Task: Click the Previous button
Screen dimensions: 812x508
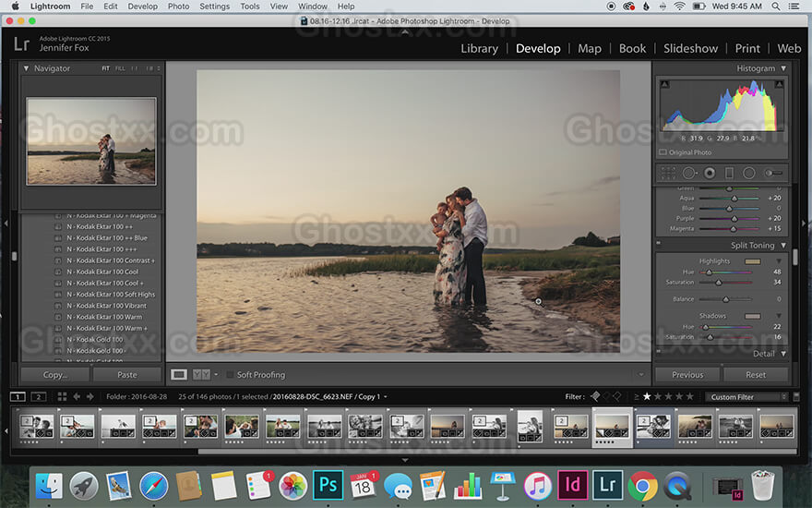Action: pyautogui.click(x=687, y=375)
